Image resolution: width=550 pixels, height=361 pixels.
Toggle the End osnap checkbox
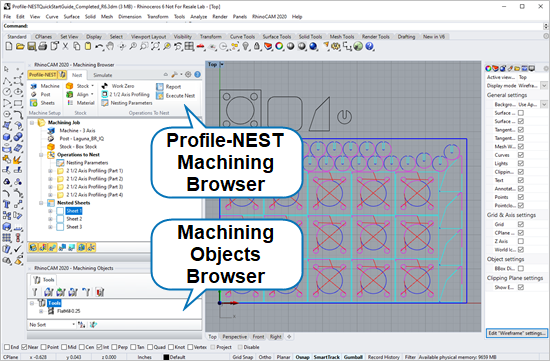[7, 347]
